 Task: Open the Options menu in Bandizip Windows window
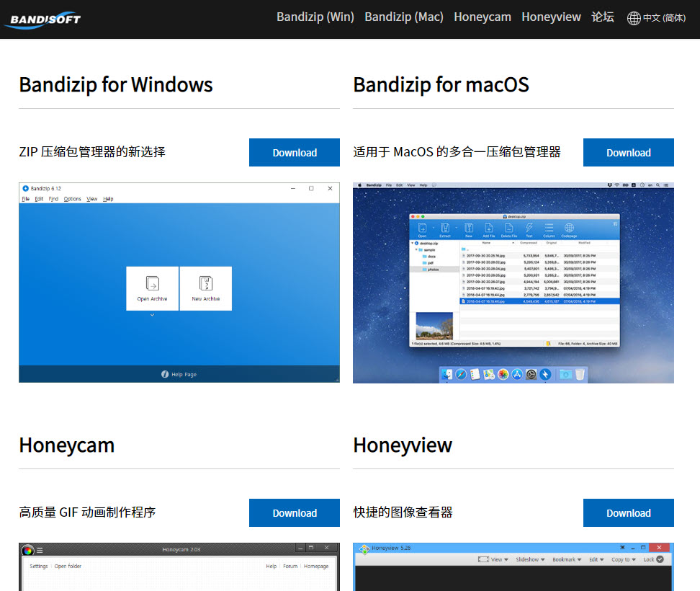click(73, 198)
